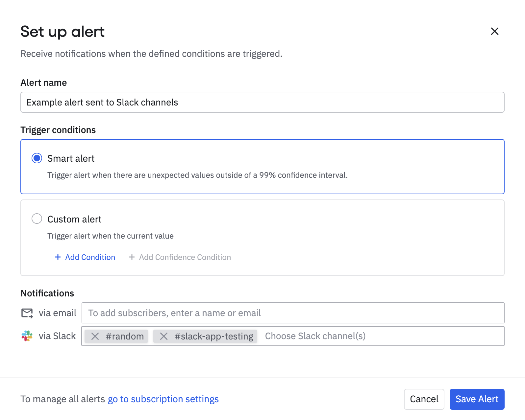The image size is (525, 420).
Task: Click the Alert name text field
Action: pos(262,102)
